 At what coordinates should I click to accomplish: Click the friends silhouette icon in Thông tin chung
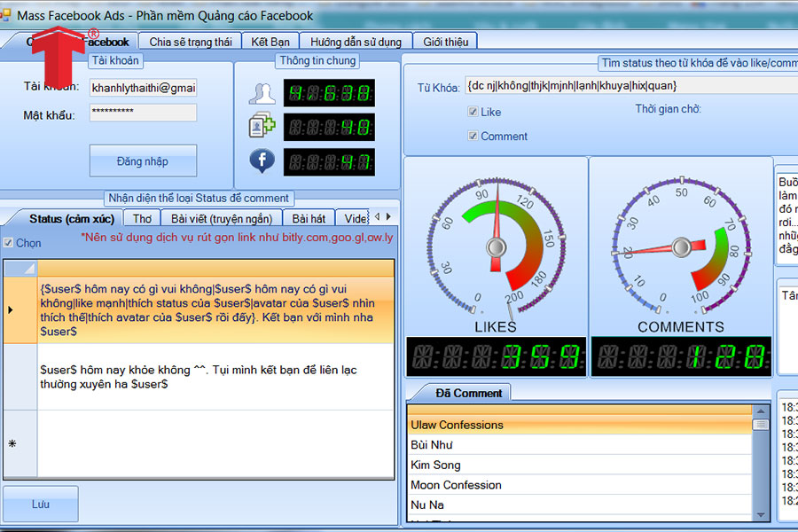(262, 94)
